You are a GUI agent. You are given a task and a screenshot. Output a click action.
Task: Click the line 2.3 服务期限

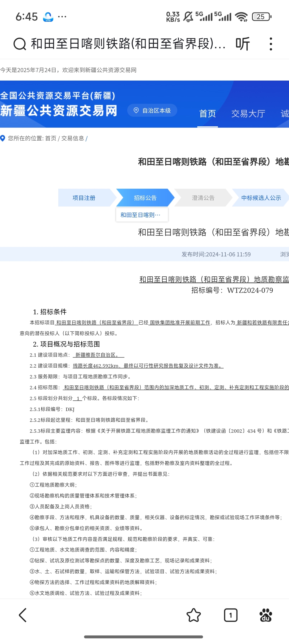pos(81,377)
